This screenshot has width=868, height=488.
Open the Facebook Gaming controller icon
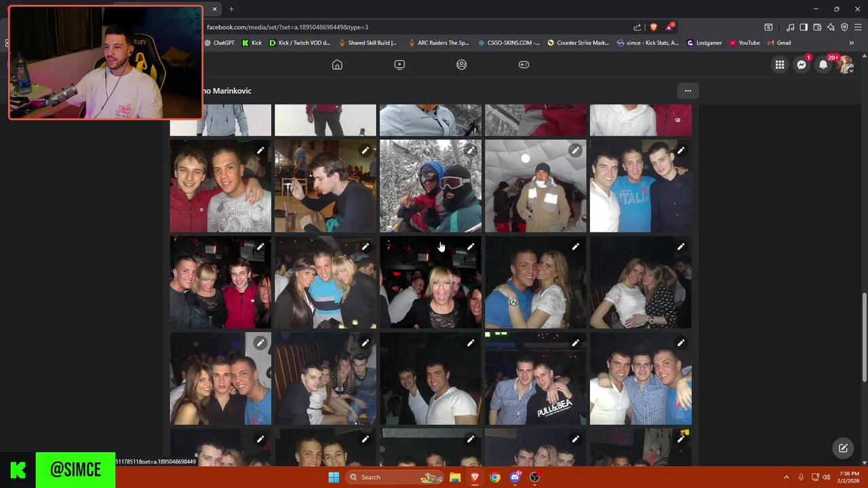pos(524,64)
